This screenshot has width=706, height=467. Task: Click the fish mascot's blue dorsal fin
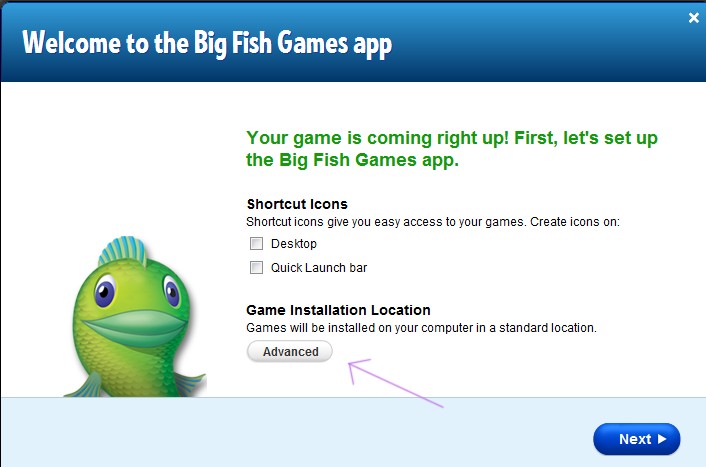[122, 250]
